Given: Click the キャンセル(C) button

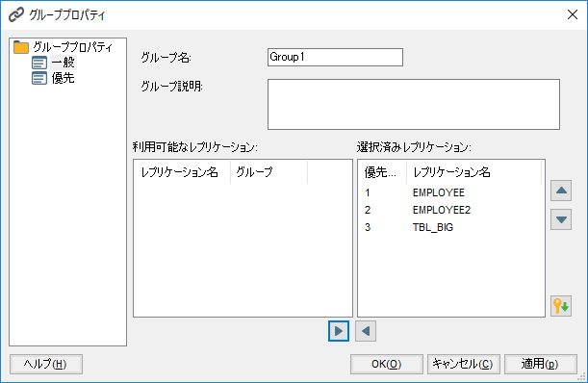Looking at the screenshot, I should pyautogui.click(x=464, y=364).
